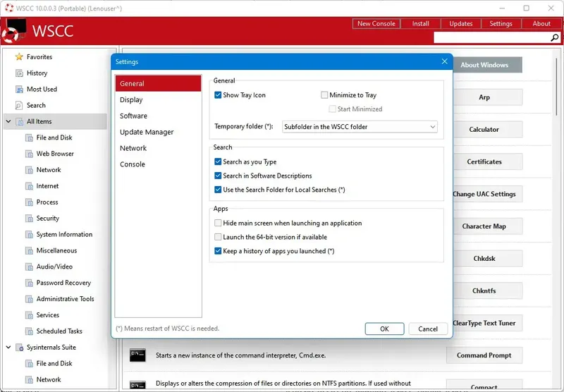The image size is (564, 392).
Task: Select the General settings tab
Action: point(158,83)
